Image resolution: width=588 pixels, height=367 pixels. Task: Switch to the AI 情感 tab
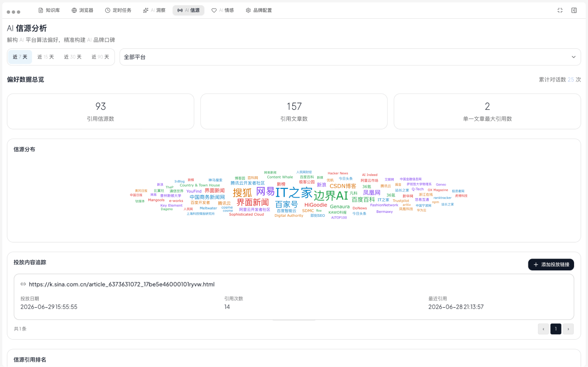[223, 10]
